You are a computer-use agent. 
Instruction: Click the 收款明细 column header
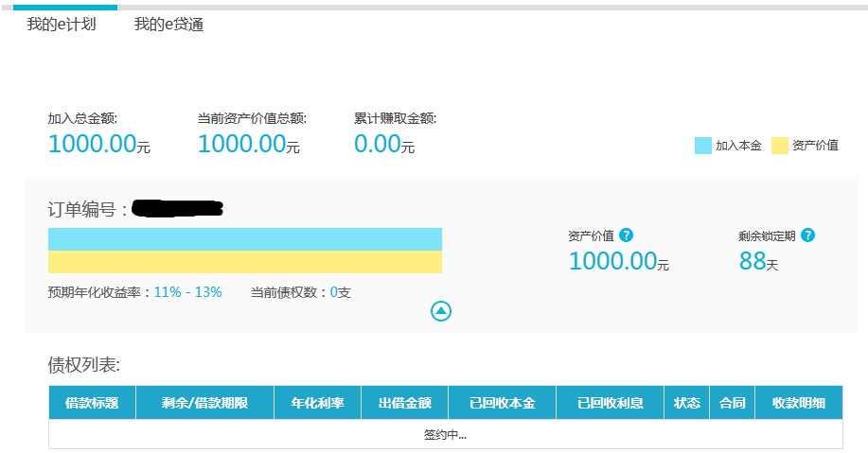[x=798, y=403]
